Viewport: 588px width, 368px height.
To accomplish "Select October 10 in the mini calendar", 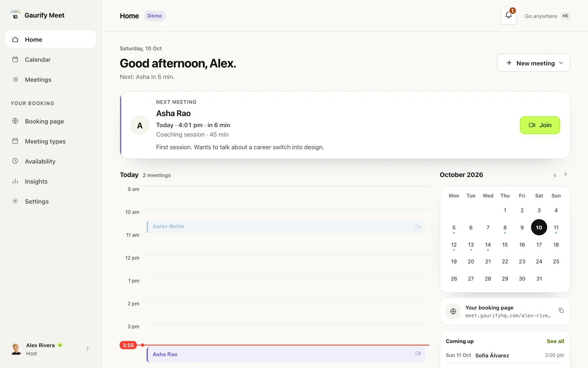I will pos(539,227).
